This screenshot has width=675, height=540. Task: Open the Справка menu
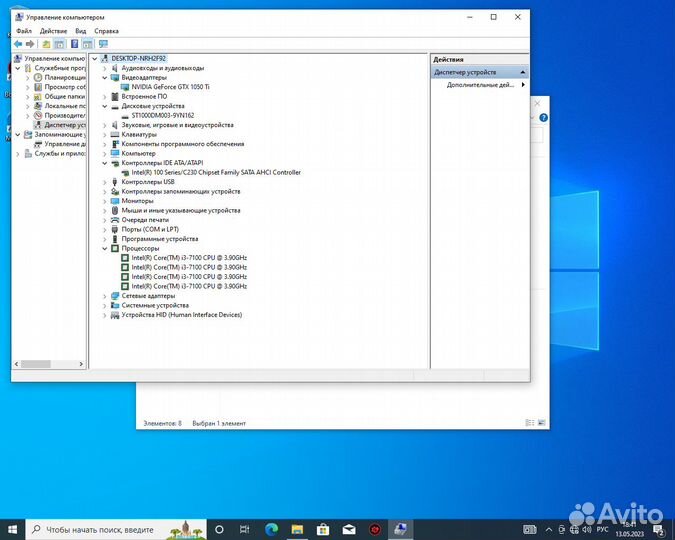click(x=106, y=31)
